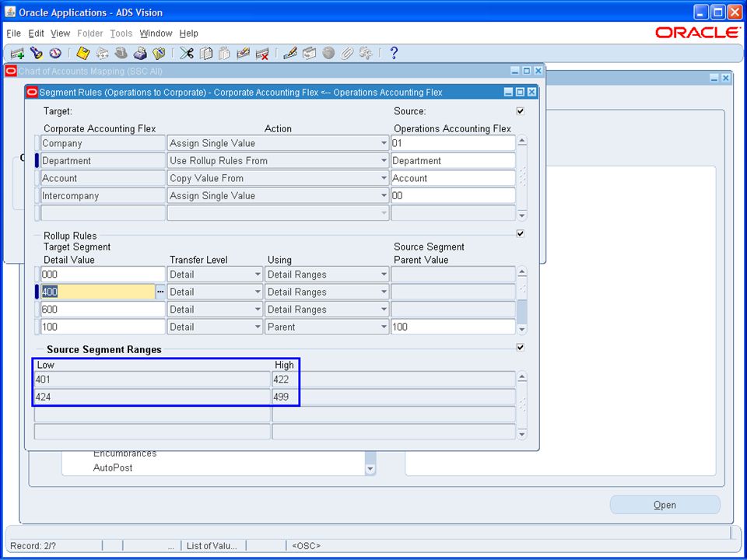The image size is (747, 560).
Task: Open Transfer Level dropdown for 600 row
Action: [258, 310]
